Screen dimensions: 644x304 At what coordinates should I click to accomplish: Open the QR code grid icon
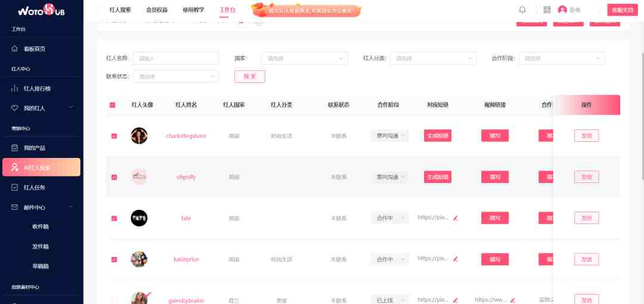[x=547, y=10]
